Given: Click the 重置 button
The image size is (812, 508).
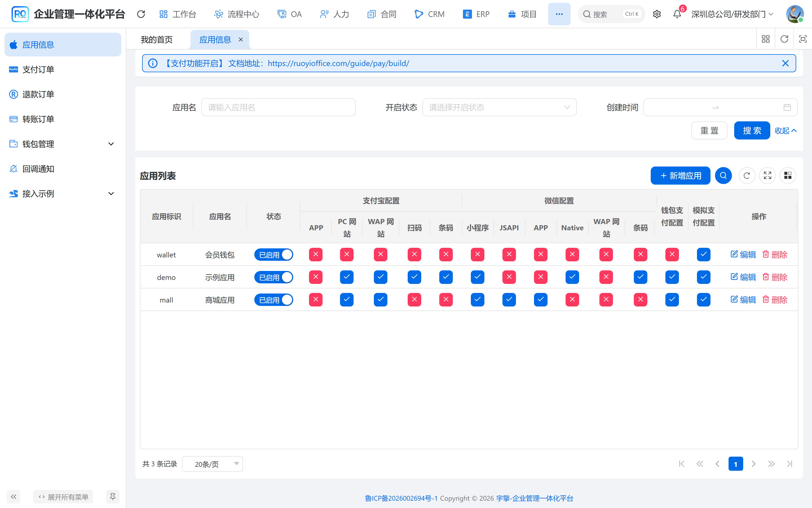Looking at the screenshot, I should click(709, 130).
